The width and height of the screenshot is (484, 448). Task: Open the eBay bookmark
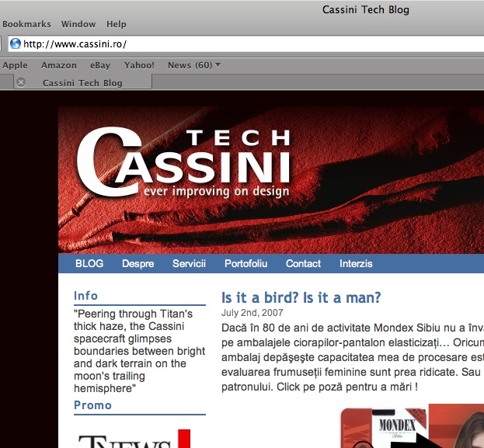click(x=100, y=65)
